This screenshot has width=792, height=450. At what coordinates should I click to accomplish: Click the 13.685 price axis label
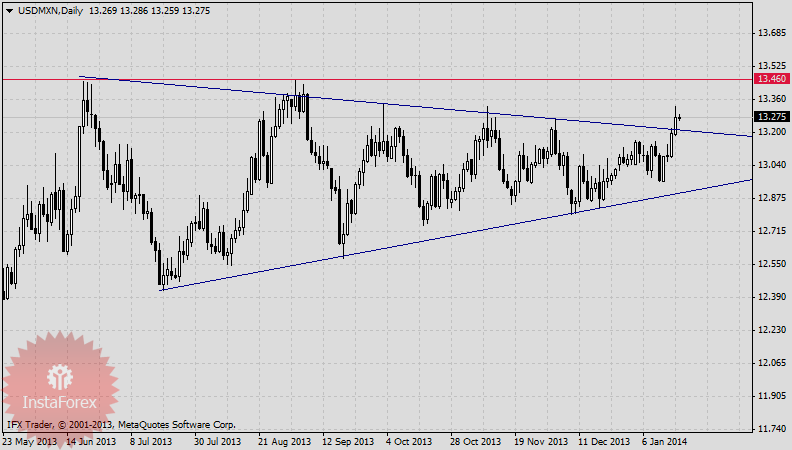coord(770,33)
